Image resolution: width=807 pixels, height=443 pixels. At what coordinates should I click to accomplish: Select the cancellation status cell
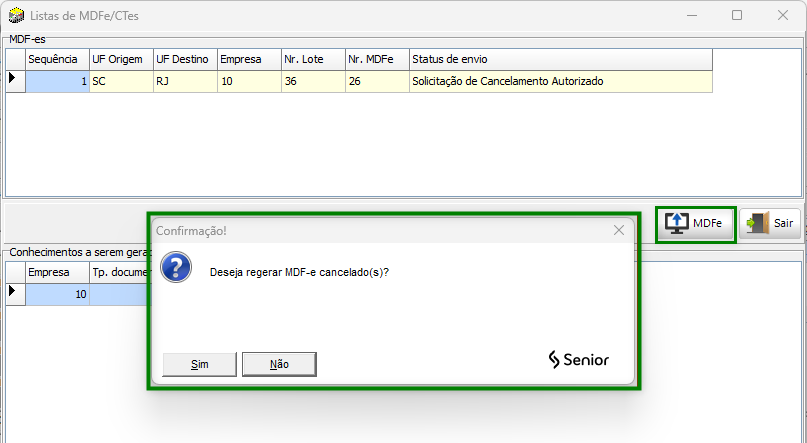(x=560, y=81)
